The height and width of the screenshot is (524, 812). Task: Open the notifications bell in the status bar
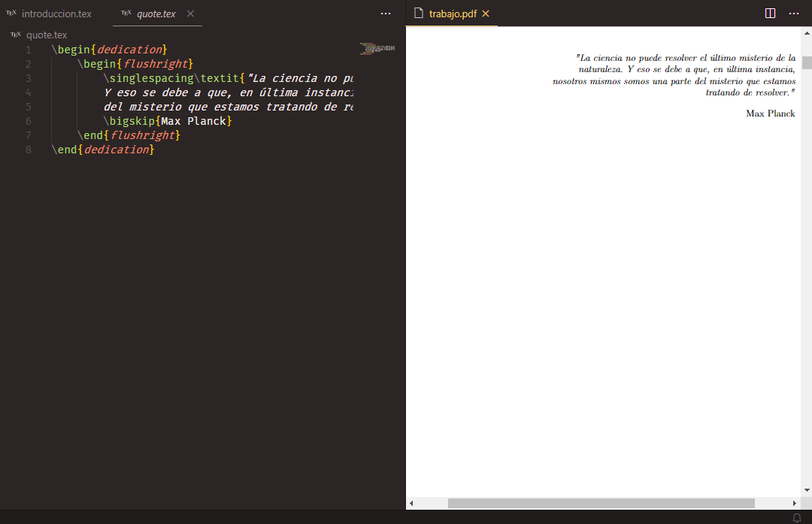797,517
